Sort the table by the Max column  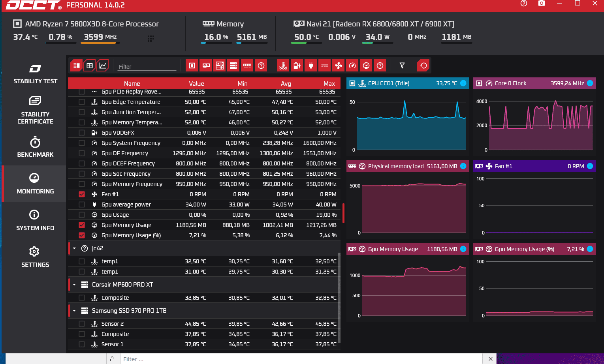[329, 84]
